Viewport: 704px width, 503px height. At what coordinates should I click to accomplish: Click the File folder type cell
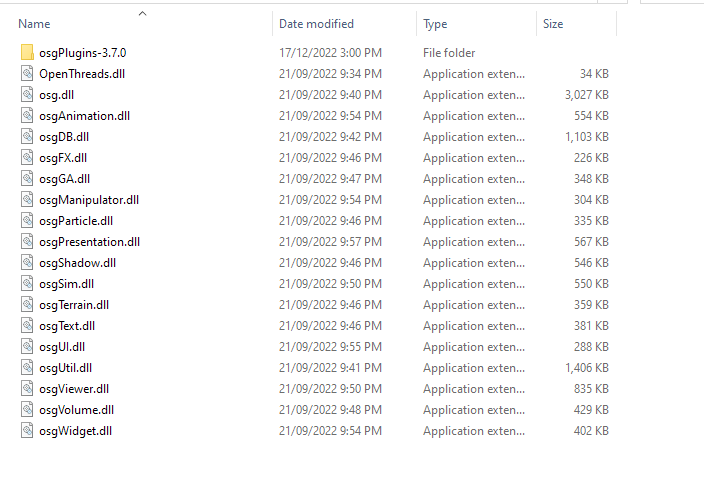tap(449, 53)
